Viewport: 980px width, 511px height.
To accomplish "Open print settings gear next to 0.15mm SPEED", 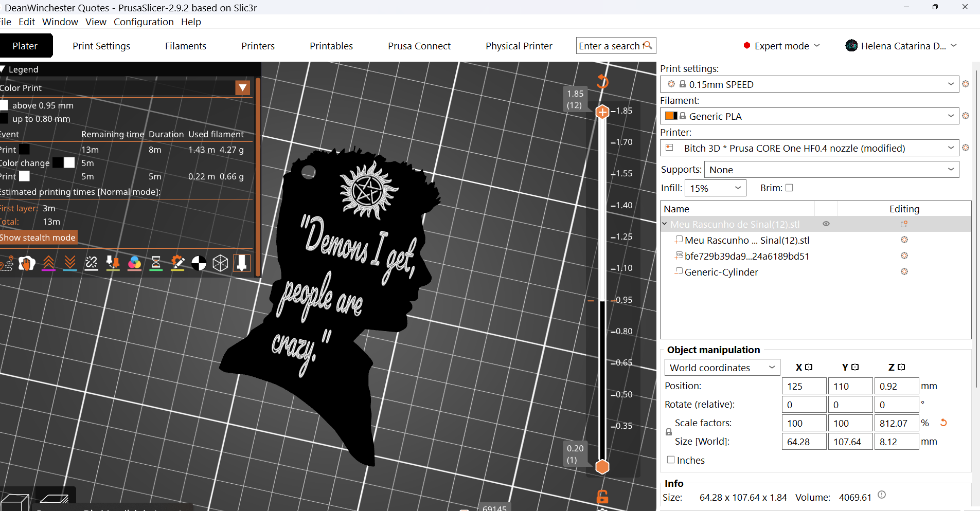I will [x=966, y=84].
